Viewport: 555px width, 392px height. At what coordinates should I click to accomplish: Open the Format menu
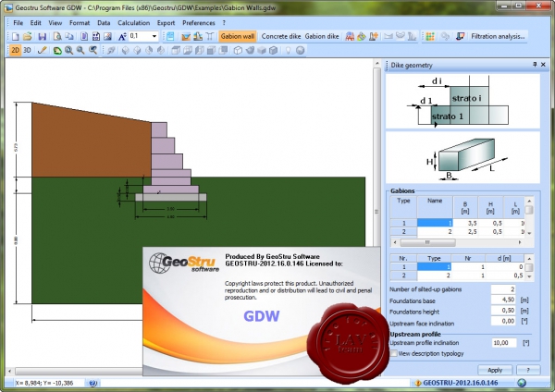pos(80,23)
